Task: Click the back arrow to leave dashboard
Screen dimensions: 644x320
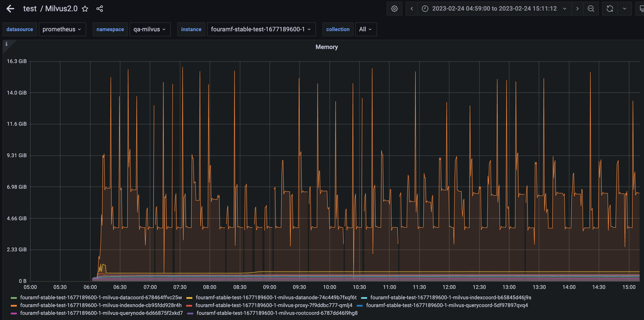Action: click(x=10, y=8)
